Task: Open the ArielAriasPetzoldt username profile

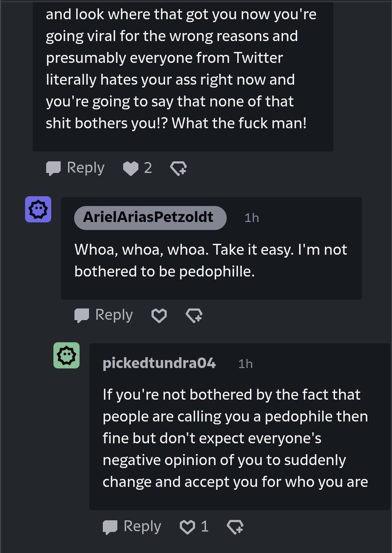Action: [x=148, y=217]
